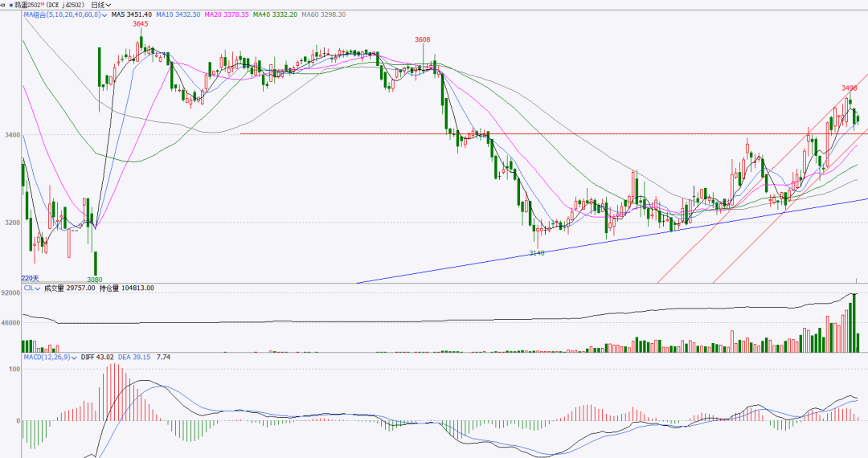Click the 3140 low price label
Viewport: 868px width, 458px height.
coord(537,253)
